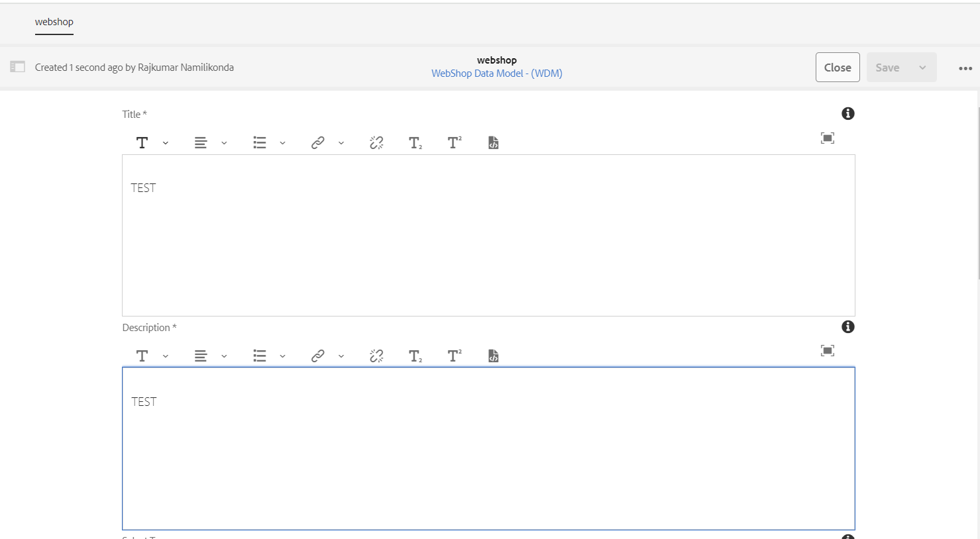Viewport: 980px width, 539px height.
Task: Click list icon in Title toolbar
Action: point(260,143)
